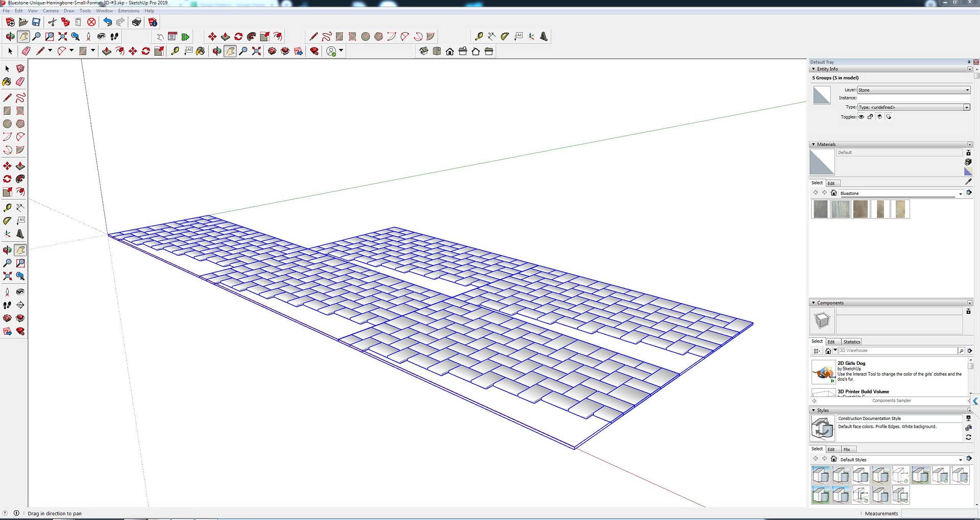The image size is (980, 520).
Task: Click the Save icon in top toolbar
Action: [36, 22]
